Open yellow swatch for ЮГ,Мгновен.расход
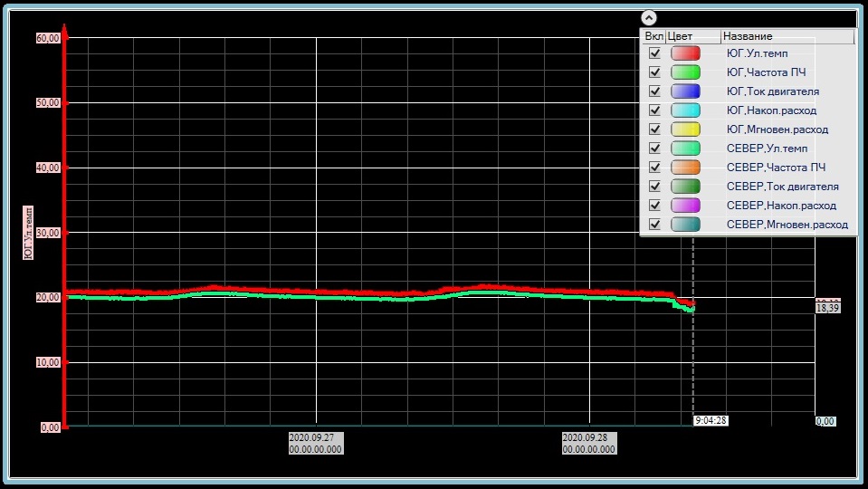The image size is (868, 489). [x=685, y=129]
